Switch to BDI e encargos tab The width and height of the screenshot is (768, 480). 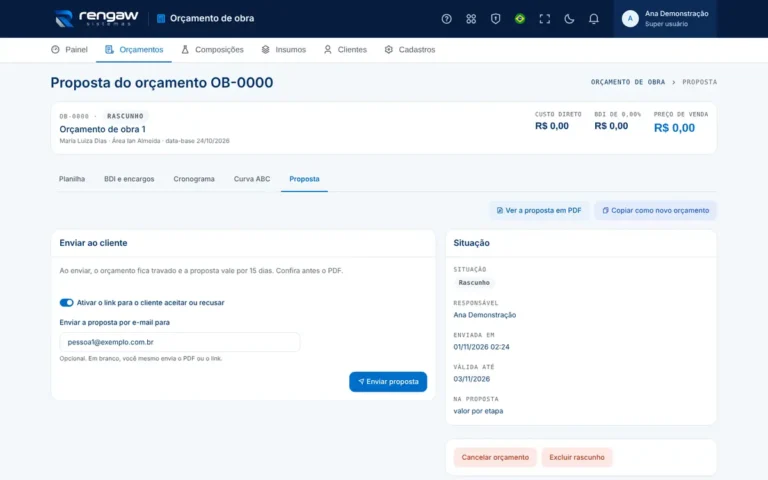(x=129, y=179)
